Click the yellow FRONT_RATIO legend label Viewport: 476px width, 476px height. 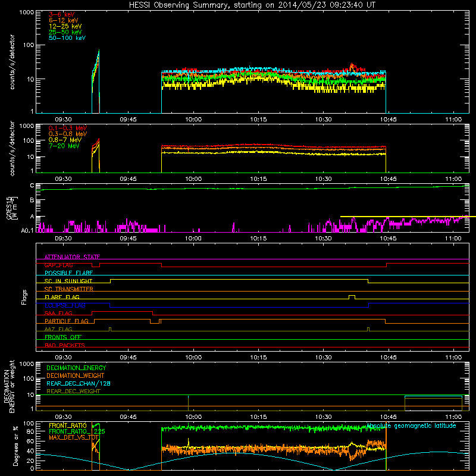68,425
